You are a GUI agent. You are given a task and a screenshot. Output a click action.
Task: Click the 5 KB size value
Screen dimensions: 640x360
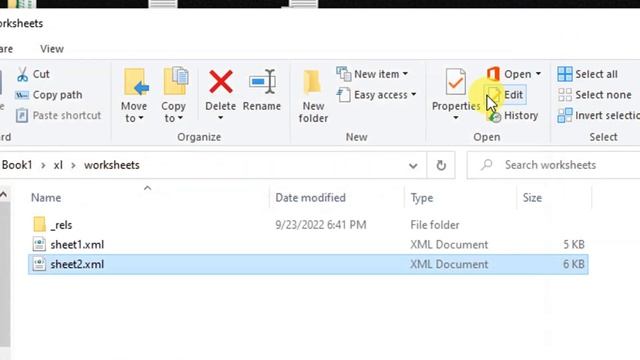[x=574, y=244]
